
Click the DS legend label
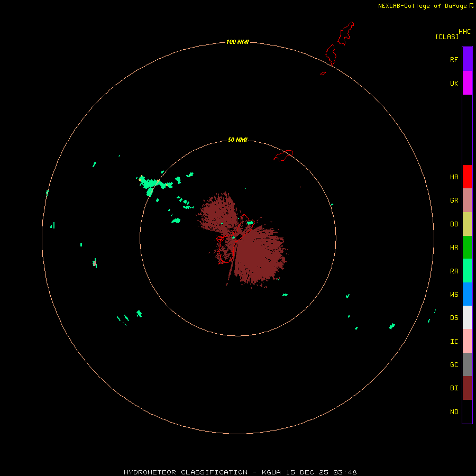pyautogui.click(x=454, y=317)
